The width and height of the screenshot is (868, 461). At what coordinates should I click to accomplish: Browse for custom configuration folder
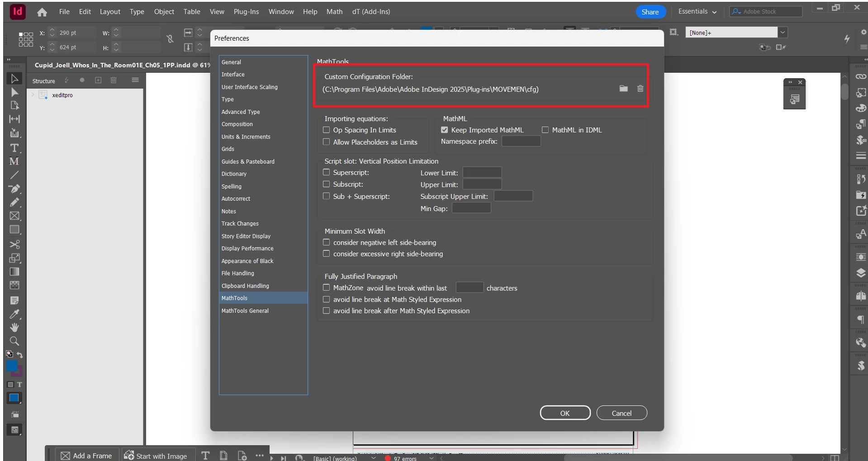point(624,89)
